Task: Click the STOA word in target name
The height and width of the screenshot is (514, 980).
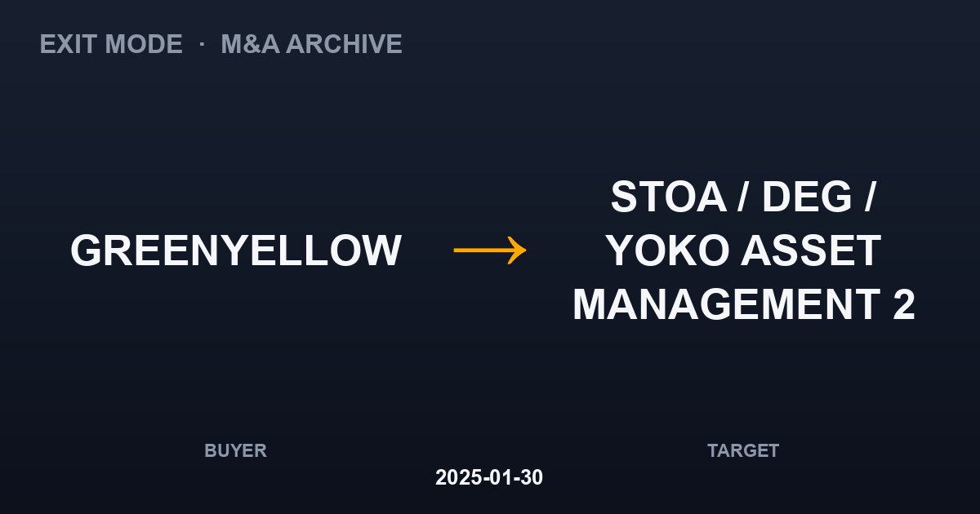Action: [x=667, y=197]
